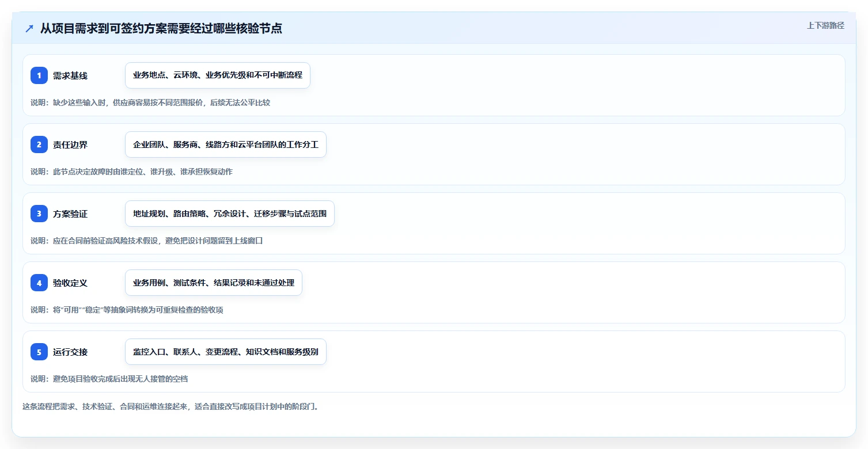Select the 验收定义 step label
This screenshot has width=868, height=449.
(x=70, y=283)
